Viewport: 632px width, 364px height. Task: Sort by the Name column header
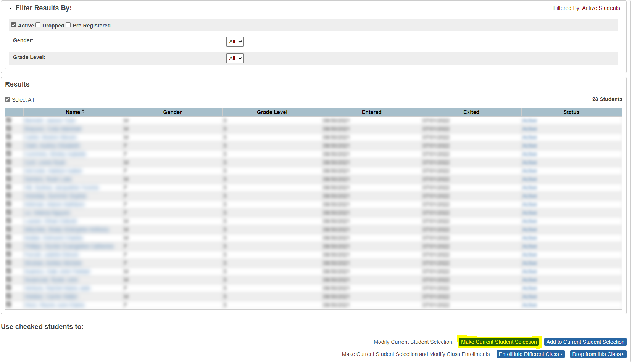point(73,112)
